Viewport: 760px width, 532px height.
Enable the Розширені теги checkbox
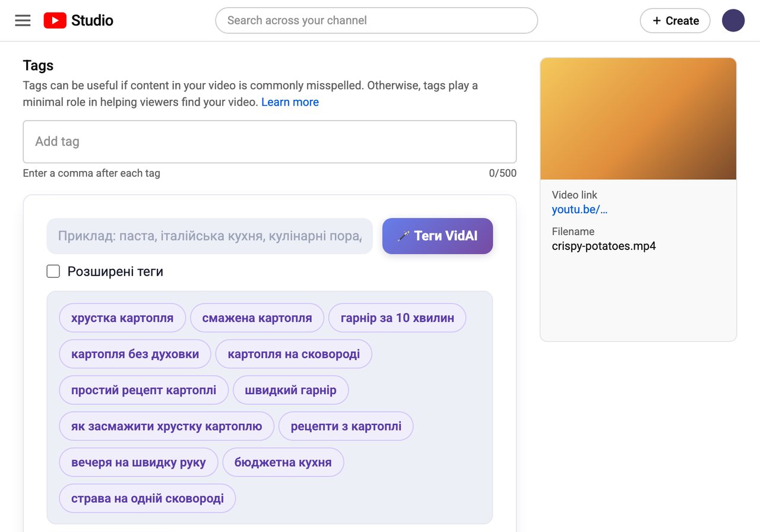(53, 271)
